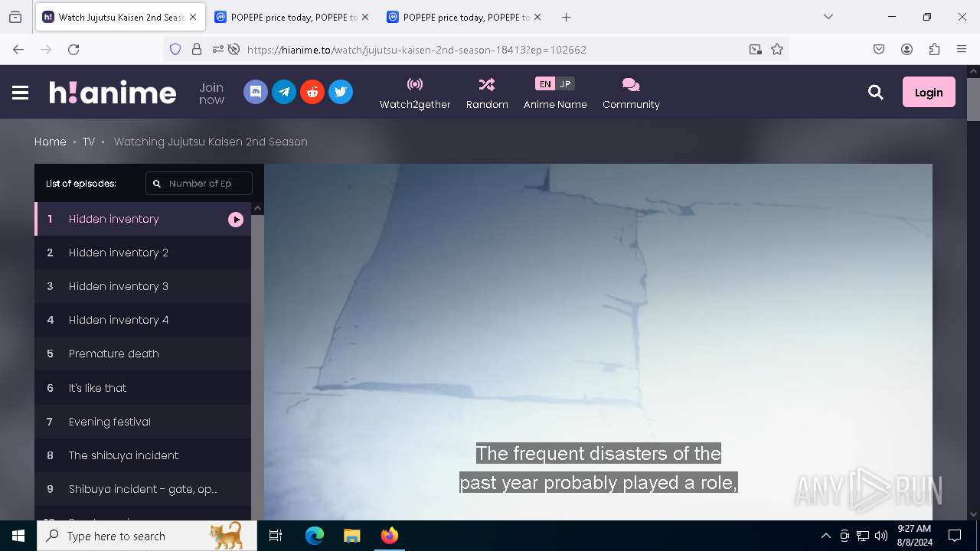980x551 pixels.
Task: Click the tracking protection shield icon
Action: click(x=175, y=49)
